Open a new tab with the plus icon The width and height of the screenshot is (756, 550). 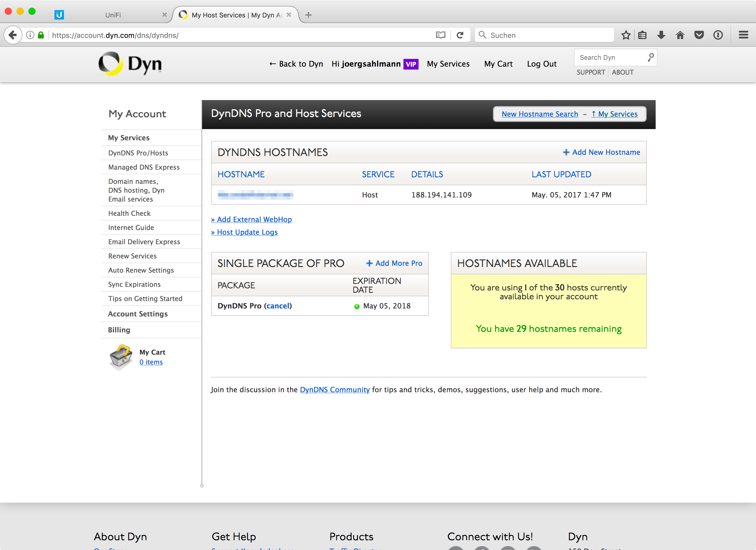(308, 15)
